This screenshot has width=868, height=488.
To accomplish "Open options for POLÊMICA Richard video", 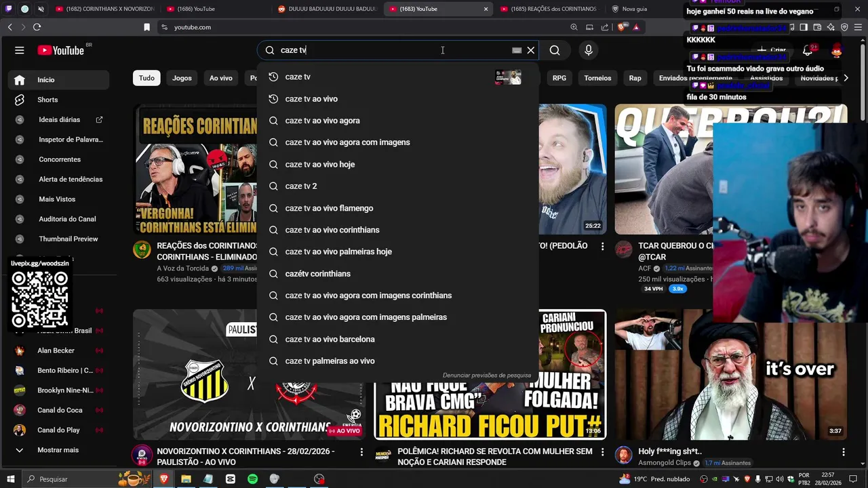I will point(602,452).
